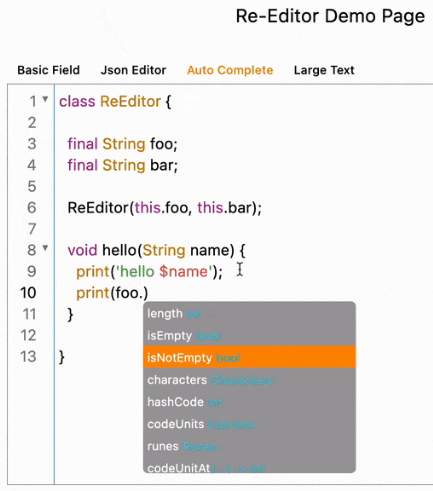This screenshot has height=491, width=433.
Task: Click line number 2 in the gutter
Action: [x=32, y=123]
